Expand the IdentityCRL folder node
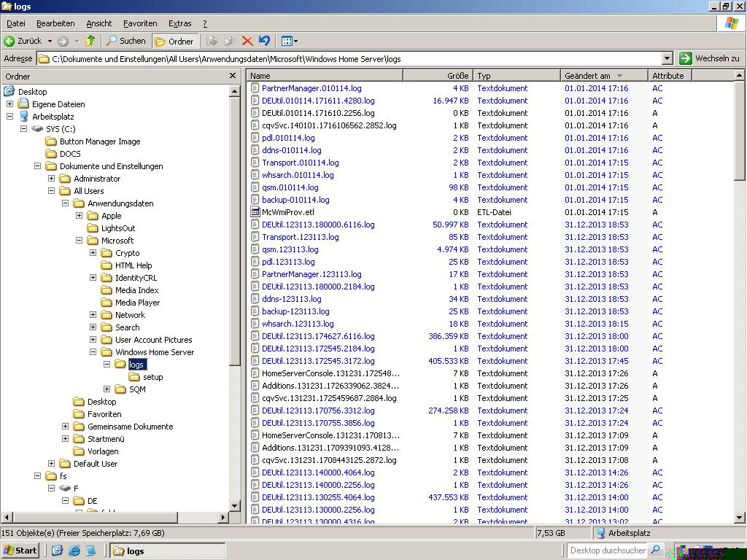Screen dimensions: 747x560 [x=93, y=277]
